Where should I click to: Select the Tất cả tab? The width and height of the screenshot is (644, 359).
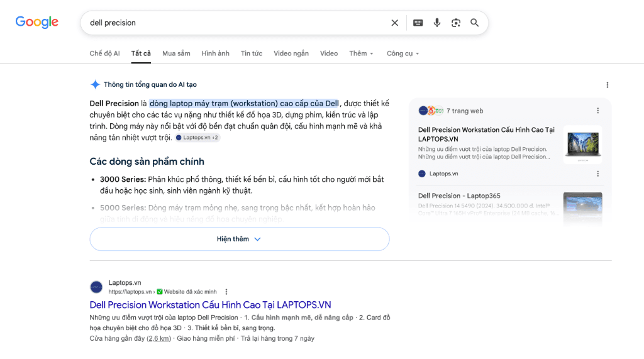point(141,53)
